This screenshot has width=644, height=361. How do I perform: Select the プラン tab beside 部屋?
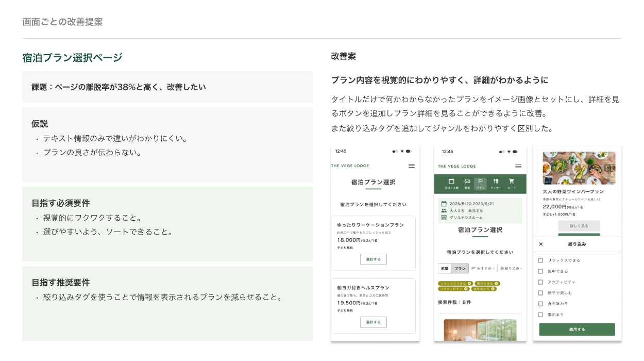pos(460,268)
